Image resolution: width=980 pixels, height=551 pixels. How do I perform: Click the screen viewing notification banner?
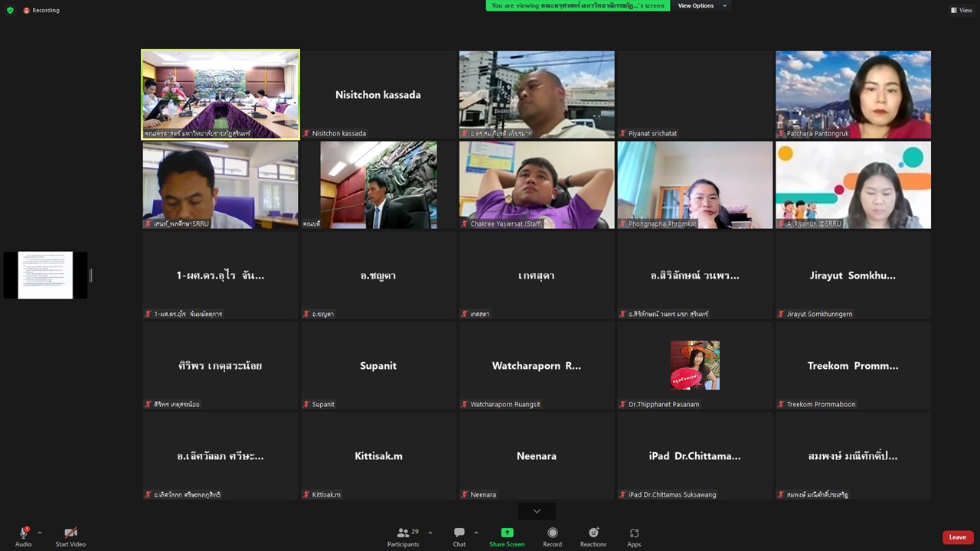(x=577, y=6)
